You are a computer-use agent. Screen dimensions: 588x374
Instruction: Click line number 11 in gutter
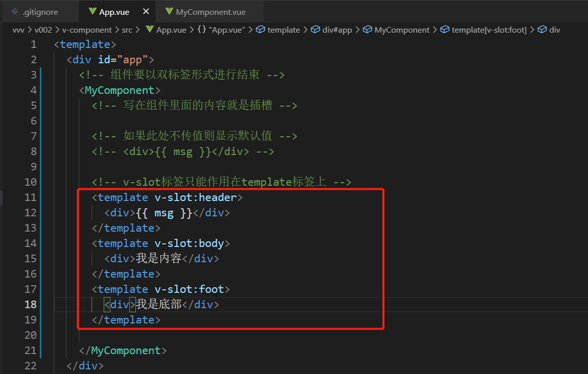(30, 197)
